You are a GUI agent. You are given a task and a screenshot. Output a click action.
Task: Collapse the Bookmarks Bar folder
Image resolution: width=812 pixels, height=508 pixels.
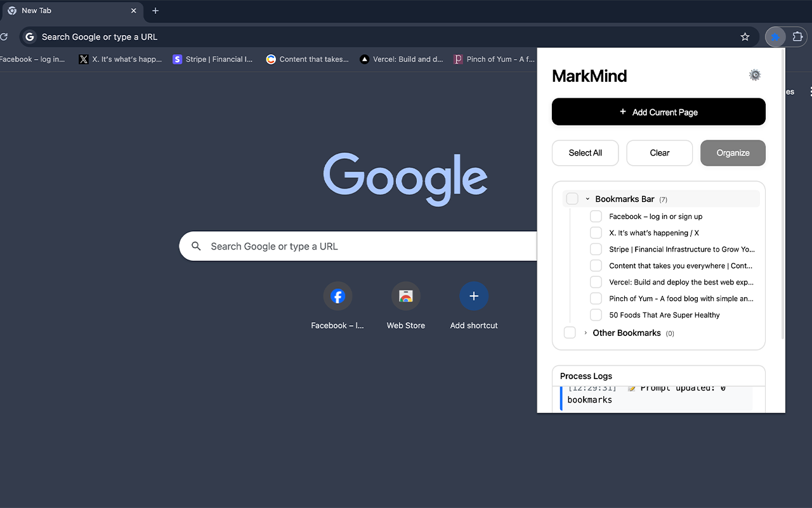tap(587, 198)
